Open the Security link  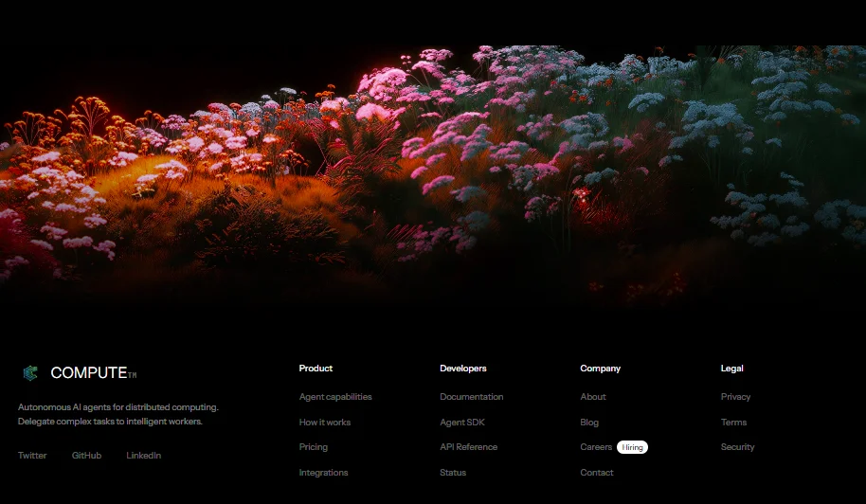[737, 447]
